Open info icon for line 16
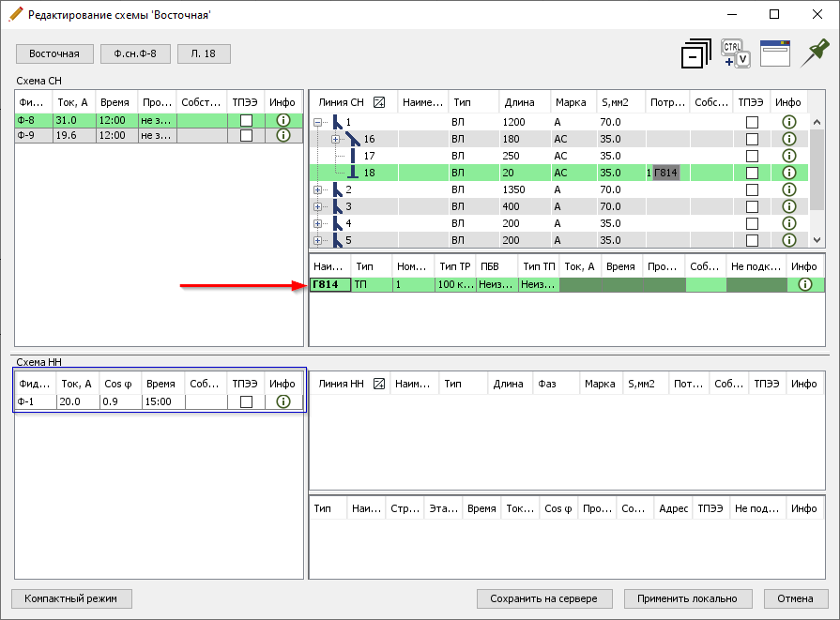The image size is (840, 620). point(788,139)
